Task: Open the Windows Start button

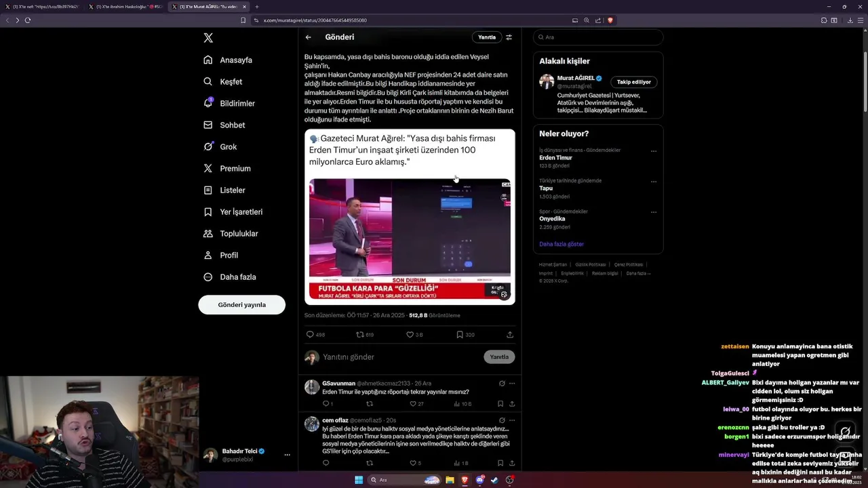Action: 359,480
